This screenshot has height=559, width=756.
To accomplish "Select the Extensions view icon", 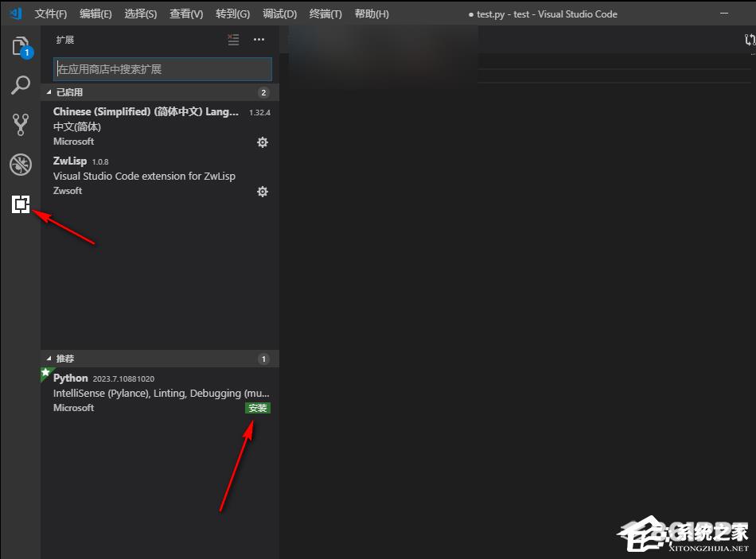I will (21, 204).
